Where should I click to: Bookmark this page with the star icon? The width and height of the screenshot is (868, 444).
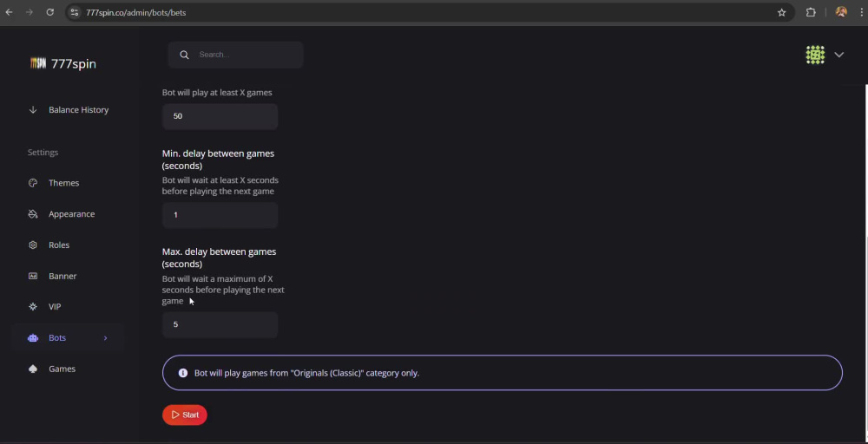(782, 12)
